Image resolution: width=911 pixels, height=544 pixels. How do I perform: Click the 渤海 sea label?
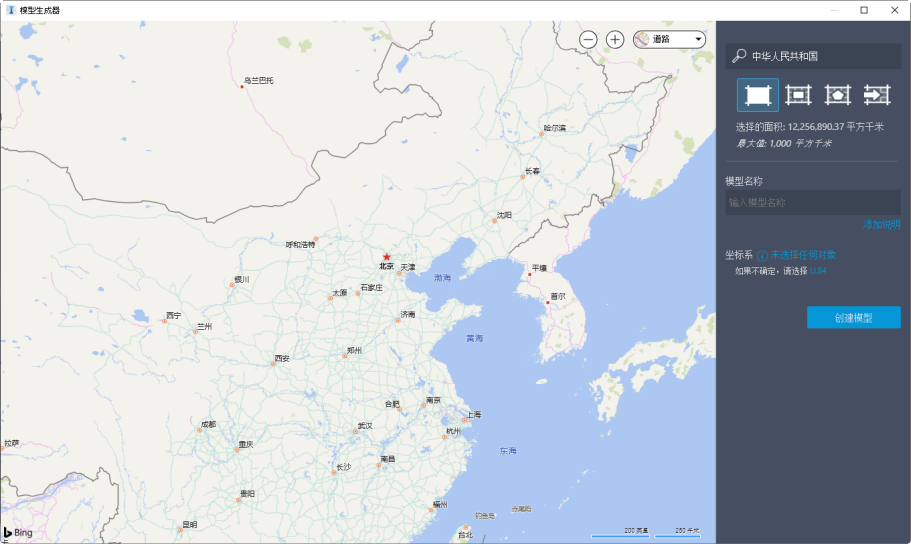(442, 278)
